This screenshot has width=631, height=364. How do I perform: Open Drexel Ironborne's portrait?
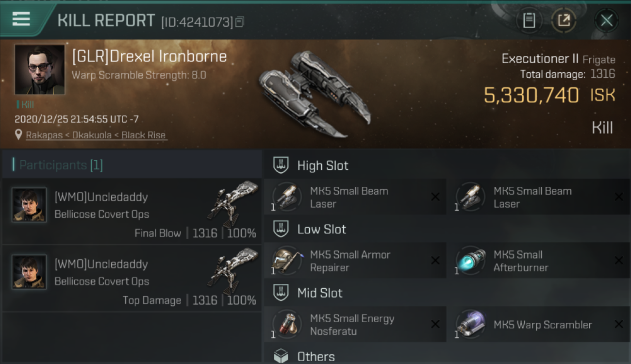(x=40, y=70)
